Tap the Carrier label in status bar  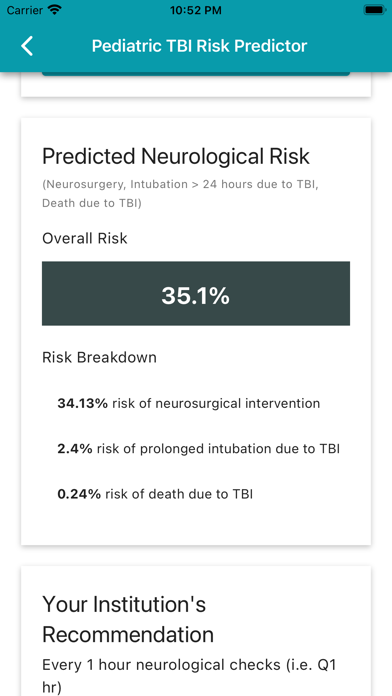[24, 10]
